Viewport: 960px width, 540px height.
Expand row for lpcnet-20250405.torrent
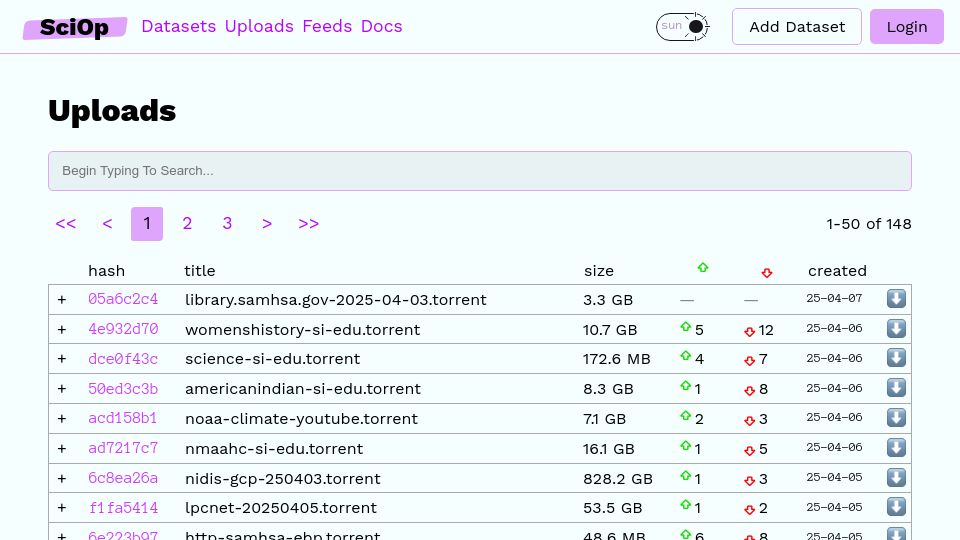(62, 508)
